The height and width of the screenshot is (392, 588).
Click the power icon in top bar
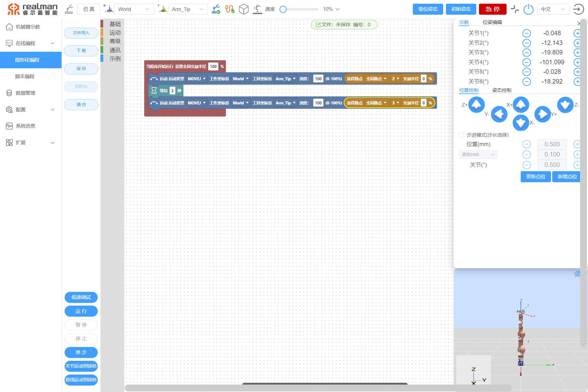528,9
